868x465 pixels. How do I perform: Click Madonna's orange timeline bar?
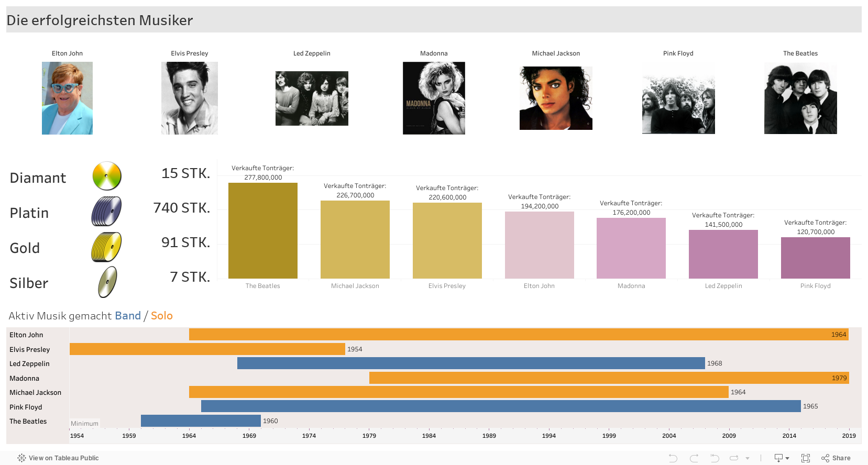(x=609, y=378)
